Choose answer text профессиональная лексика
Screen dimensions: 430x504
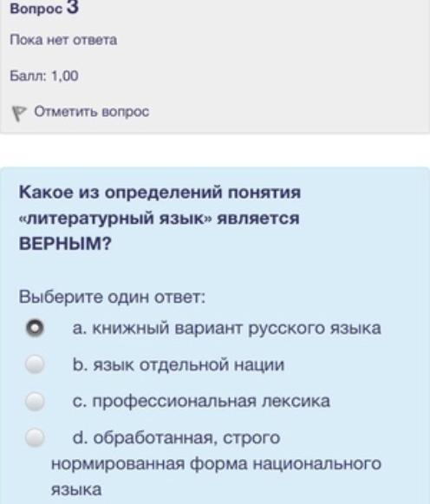click(x=212, y=401)
